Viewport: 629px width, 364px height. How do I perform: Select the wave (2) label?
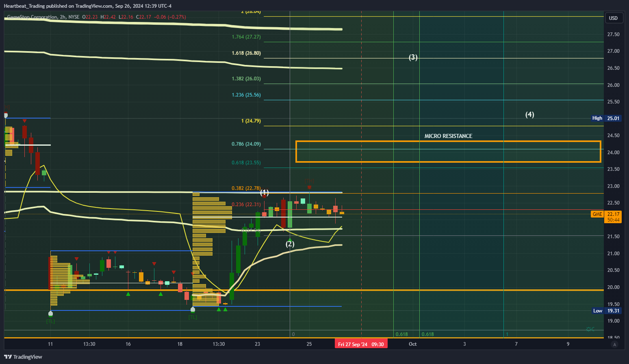(x=290, y=244)
